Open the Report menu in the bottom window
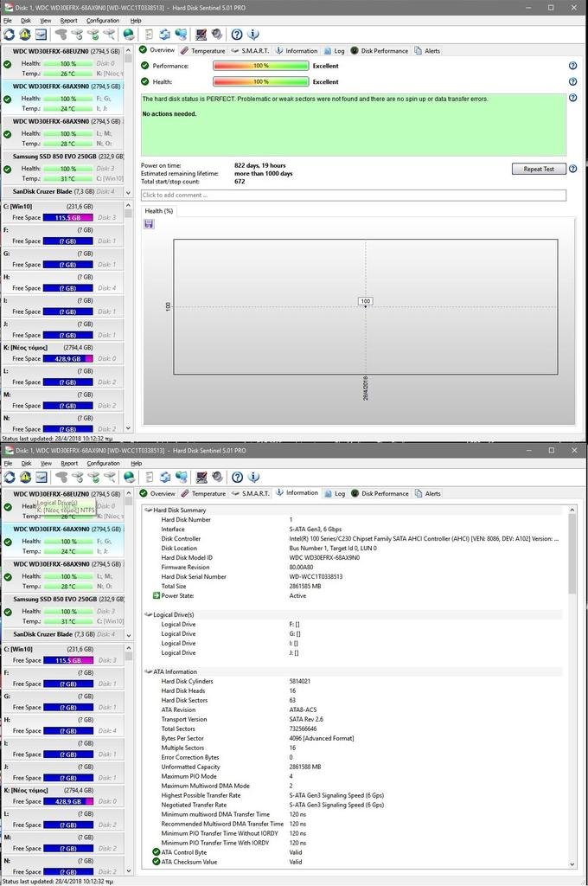 coord(68,463)
